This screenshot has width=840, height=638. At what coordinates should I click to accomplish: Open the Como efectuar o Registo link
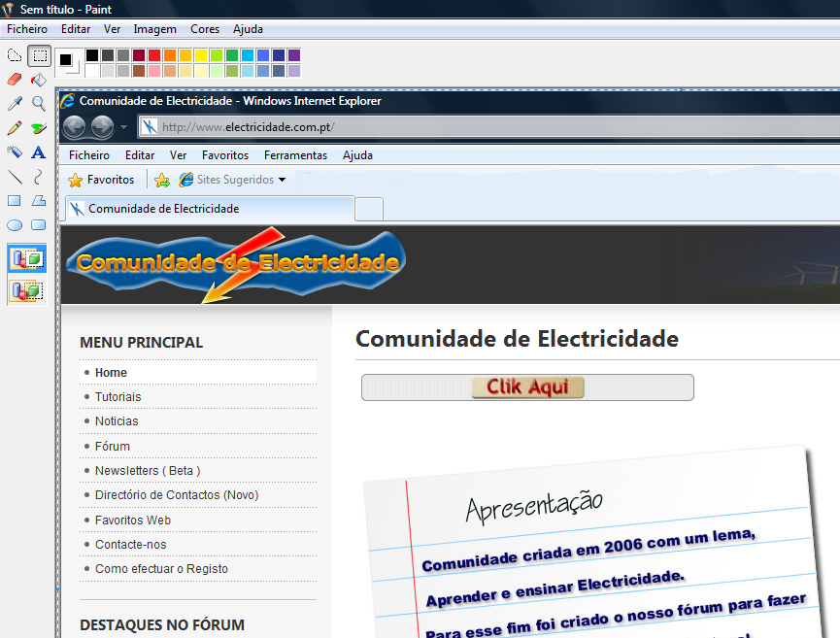coord(161,569)
